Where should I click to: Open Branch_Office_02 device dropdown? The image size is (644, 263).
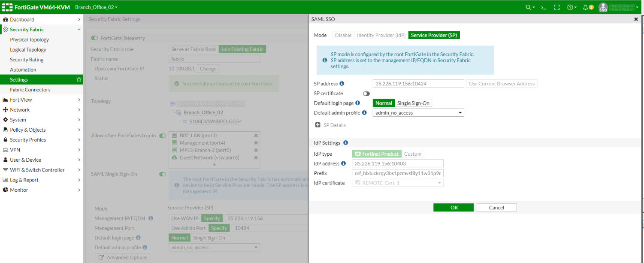pos(96,7)
